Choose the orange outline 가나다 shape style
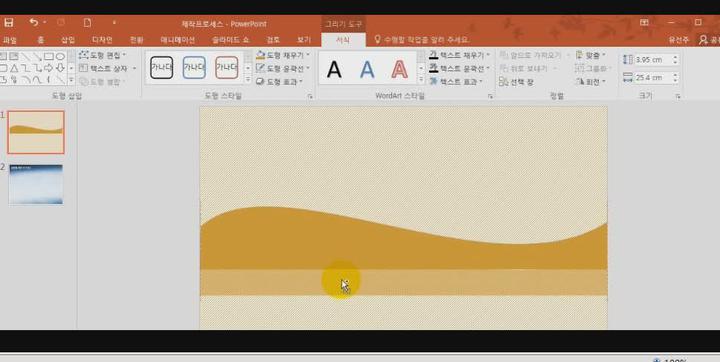Viewport: 720px width, 362px height. pyautogui.click(x=227, y=68)
